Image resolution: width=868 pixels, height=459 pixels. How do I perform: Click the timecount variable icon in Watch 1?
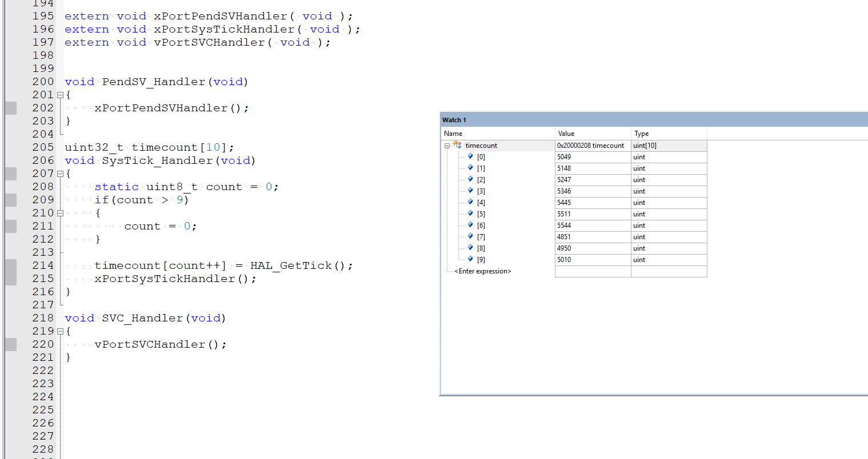(x=457, y=145)
